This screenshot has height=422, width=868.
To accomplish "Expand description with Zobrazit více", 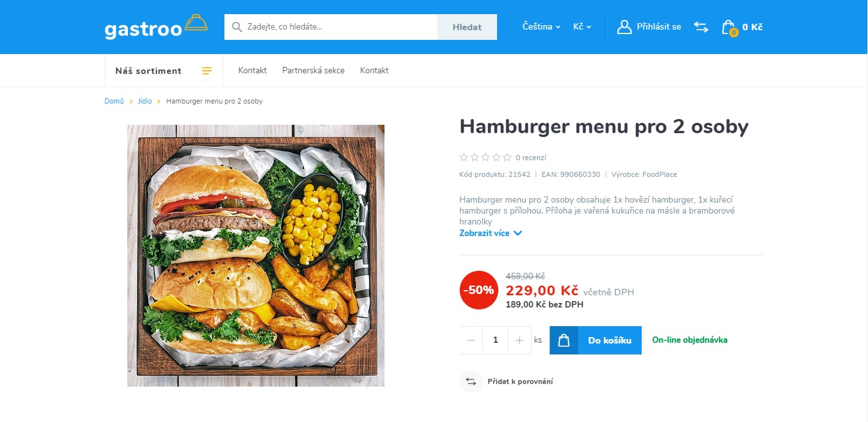I will (x=491, y=234).
